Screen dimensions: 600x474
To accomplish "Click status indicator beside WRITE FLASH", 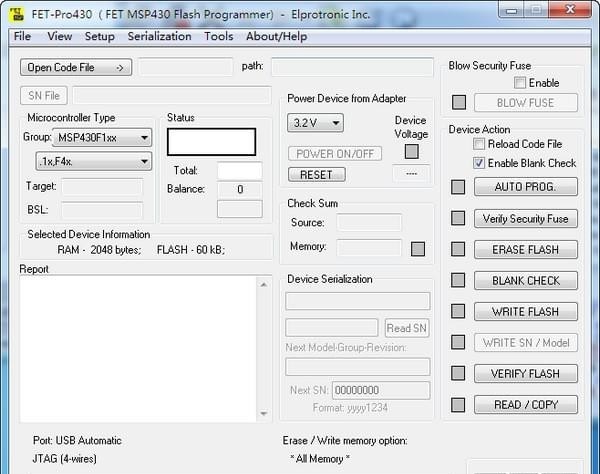I will (x=458, y=311).
